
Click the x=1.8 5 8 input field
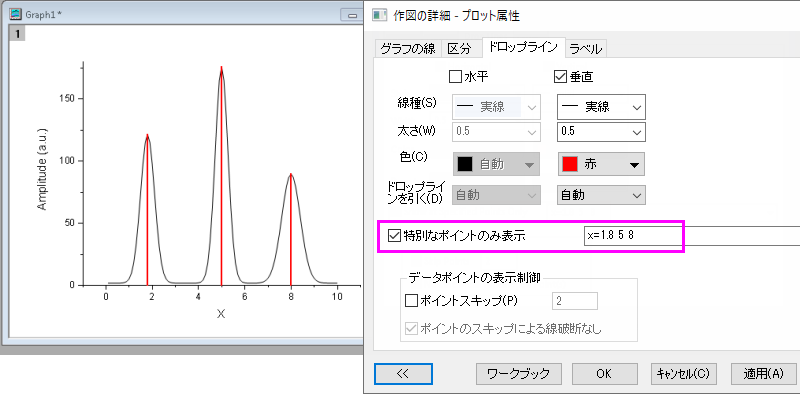(691, 236)
